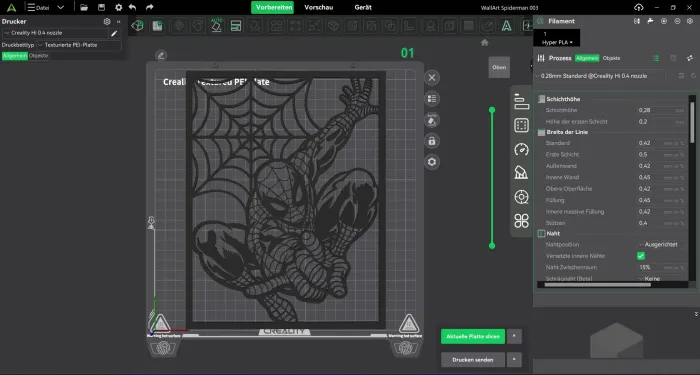700x375 pixels.
Task: Open the Nahtposition Ausgerichtet dropdown
Action: click(x=660, y=245)
